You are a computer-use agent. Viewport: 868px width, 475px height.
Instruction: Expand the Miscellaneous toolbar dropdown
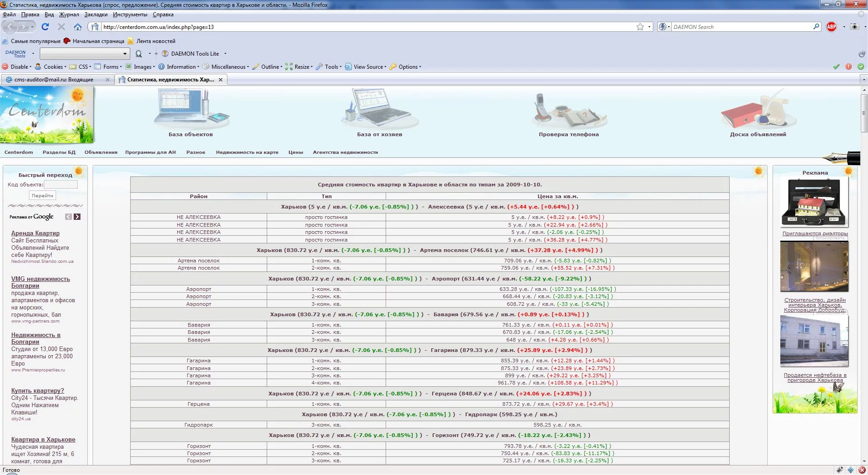(226, 67)
